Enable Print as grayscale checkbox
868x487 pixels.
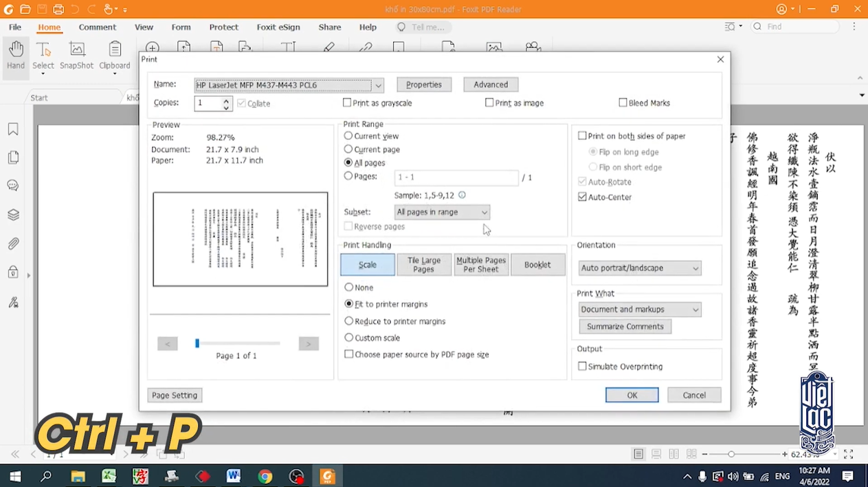pos(348,103)
